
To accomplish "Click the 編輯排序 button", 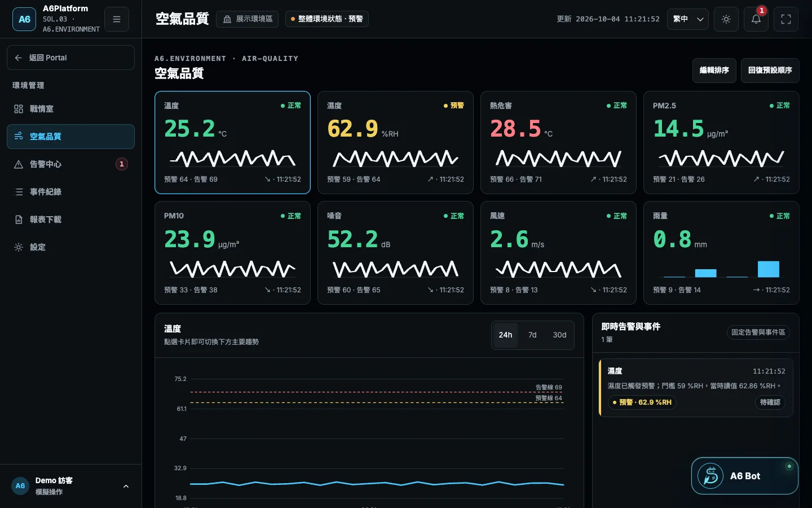I will 714,71.
